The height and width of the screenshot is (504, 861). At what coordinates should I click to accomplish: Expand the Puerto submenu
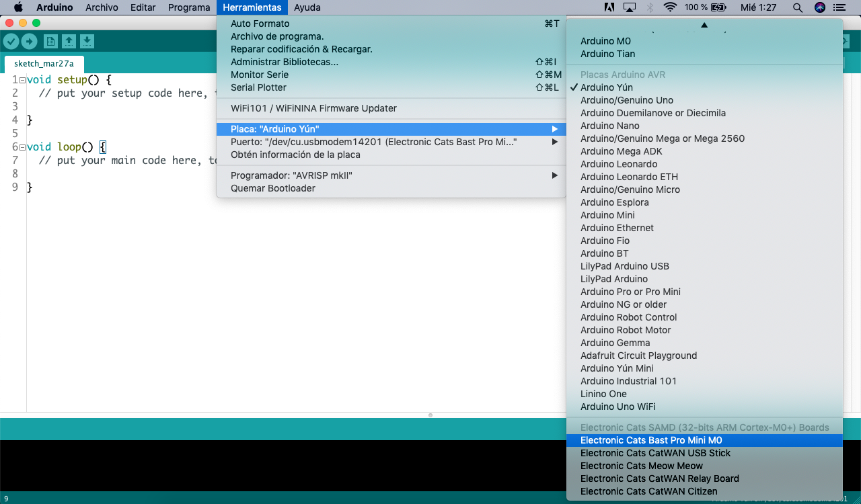tap(391, 142)
